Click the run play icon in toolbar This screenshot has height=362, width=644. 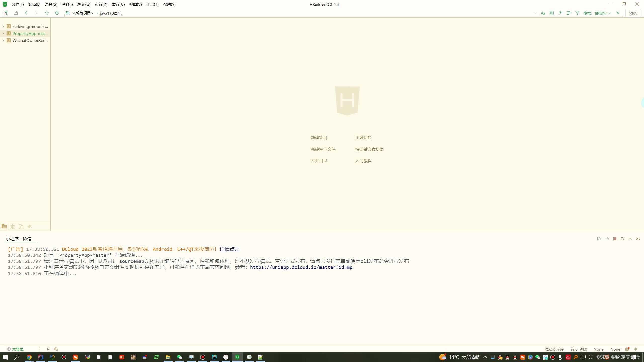pos(57,13)
